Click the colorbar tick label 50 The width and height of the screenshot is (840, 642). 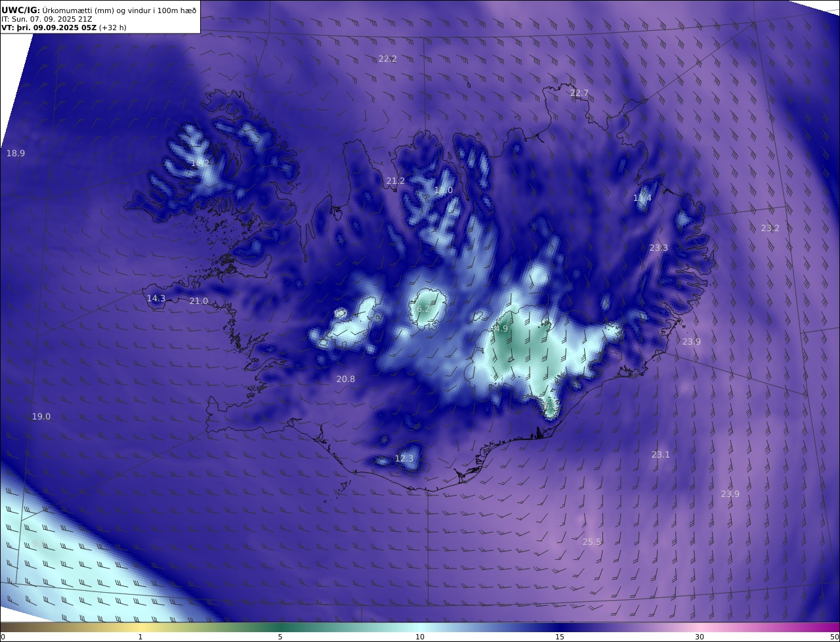click(835, 637)
